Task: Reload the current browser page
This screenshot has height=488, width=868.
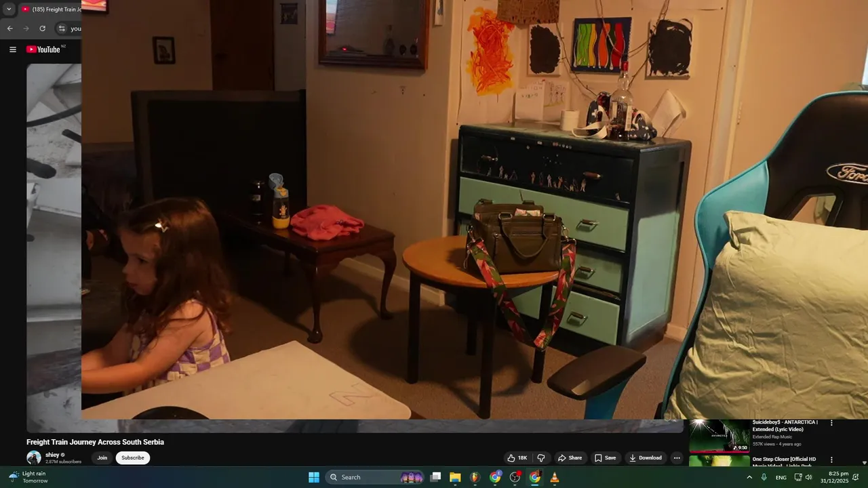Action: [42, 28]
